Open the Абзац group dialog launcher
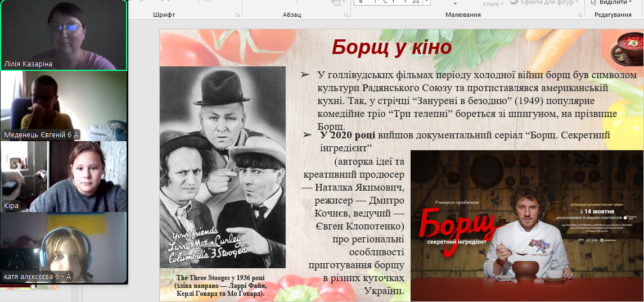The width and height of the screenshot is (644, 302). click(346, 15)
